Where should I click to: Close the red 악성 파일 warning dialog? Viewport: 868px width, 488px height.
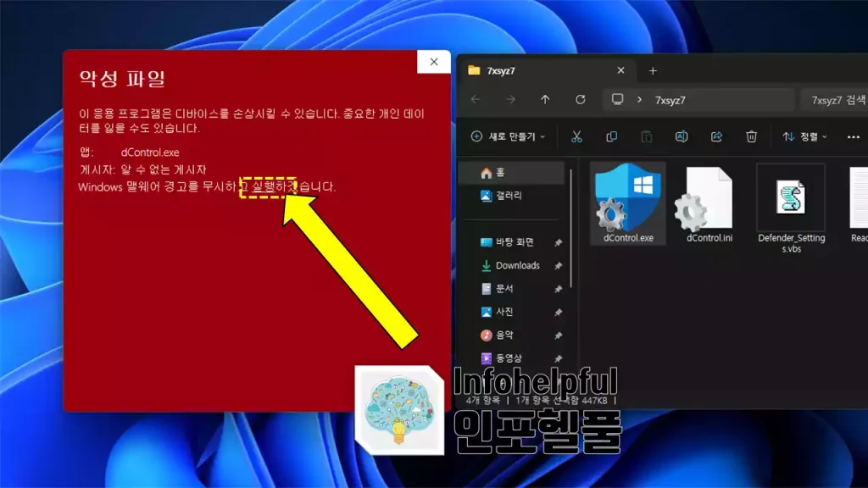pos(434,62)
